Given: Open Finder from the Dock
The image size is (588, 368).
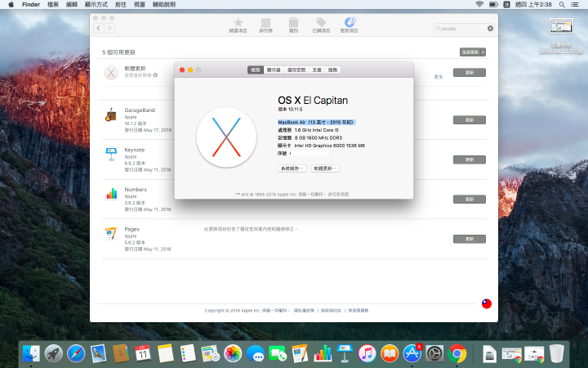Looking at the screenshot, I should [31, 353].
